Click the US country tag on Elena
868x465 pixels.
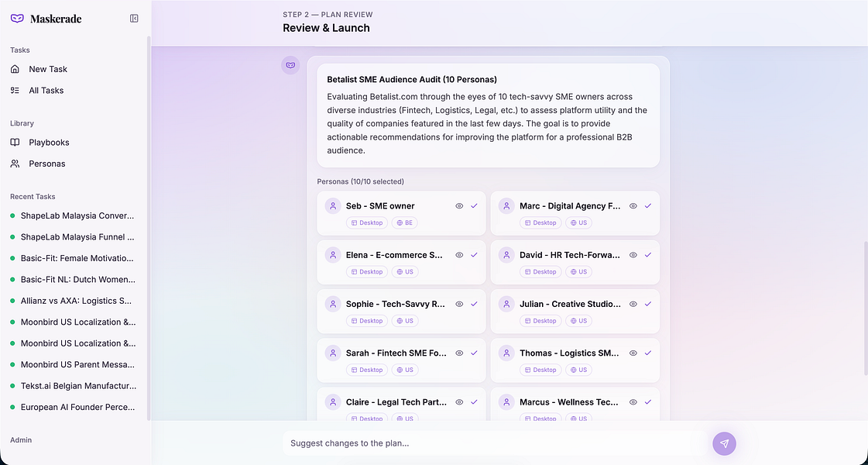[x=405, y=271]
